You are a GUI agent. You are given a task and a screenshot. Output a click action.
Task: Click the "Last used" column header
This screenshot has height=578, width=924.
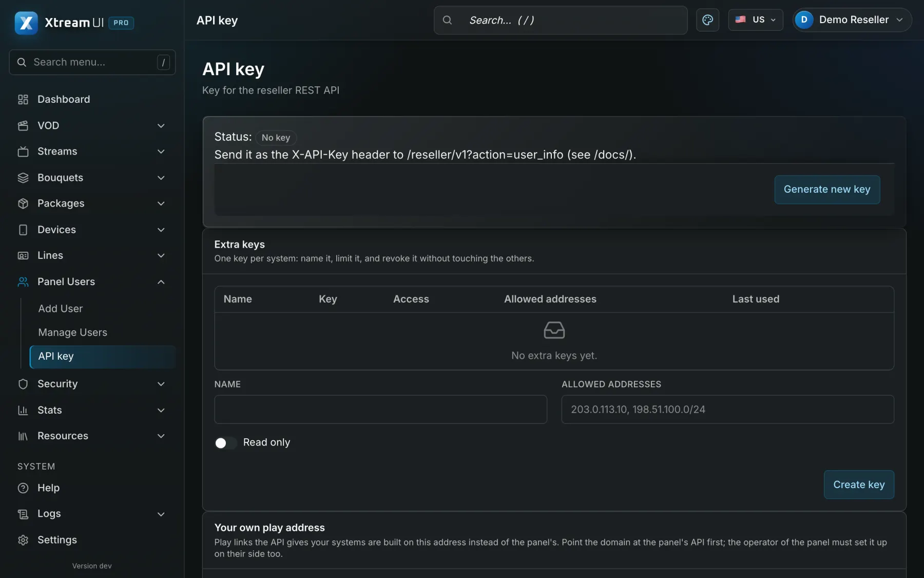coord(756,299)
